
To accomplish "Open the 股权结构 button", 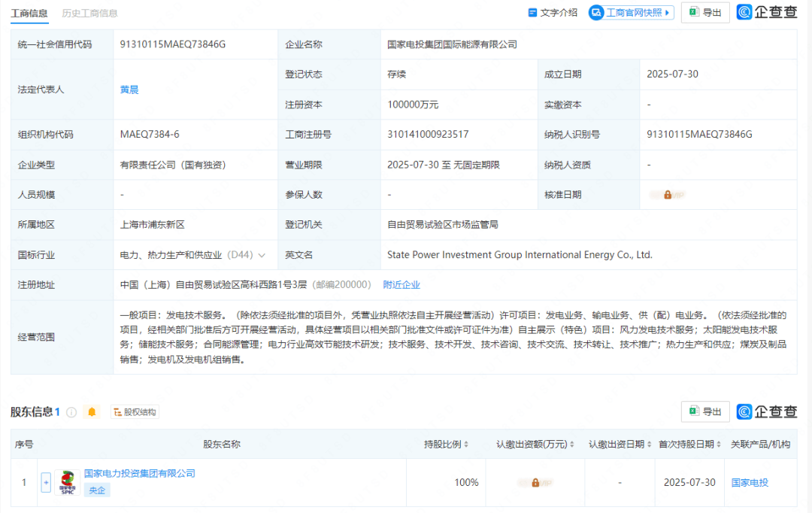I will click(135, 412).
